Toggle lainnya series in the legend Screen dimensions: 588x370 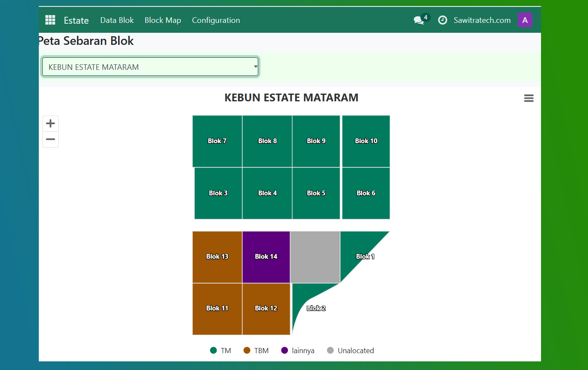[298, 351]
